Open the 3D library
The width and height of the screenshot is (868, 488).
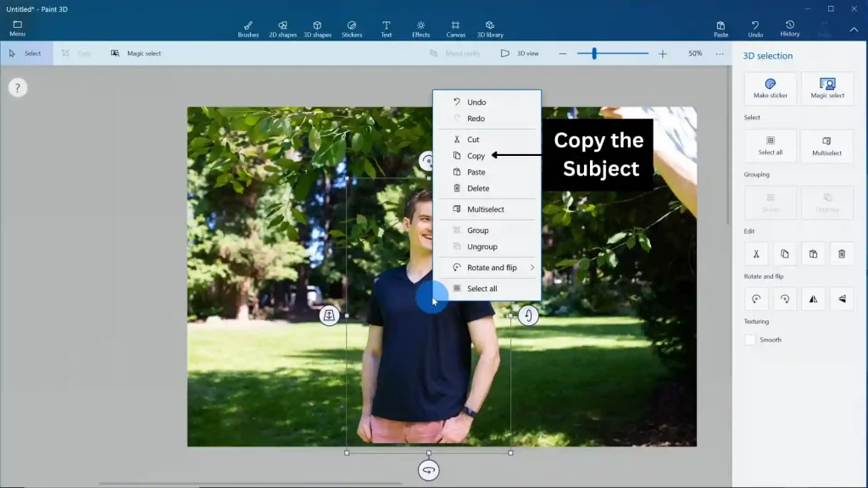(488, 26)
